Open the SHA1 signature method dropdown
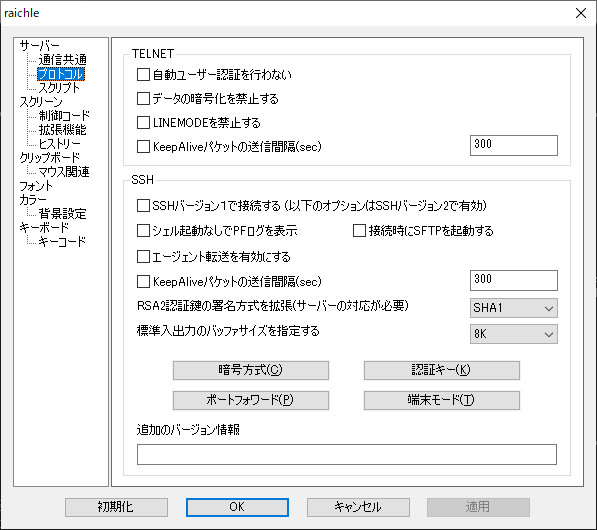Viewport: 597px width, 530px height. pyautogui.click(x=514, y=308)
